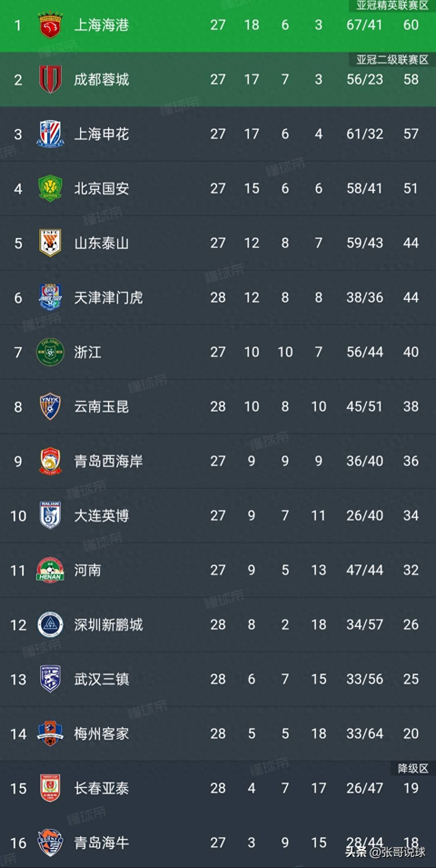This screenshot has width=436, height=868.
Task: Open the 青岛西海岸 team name link
Action: 108,461
